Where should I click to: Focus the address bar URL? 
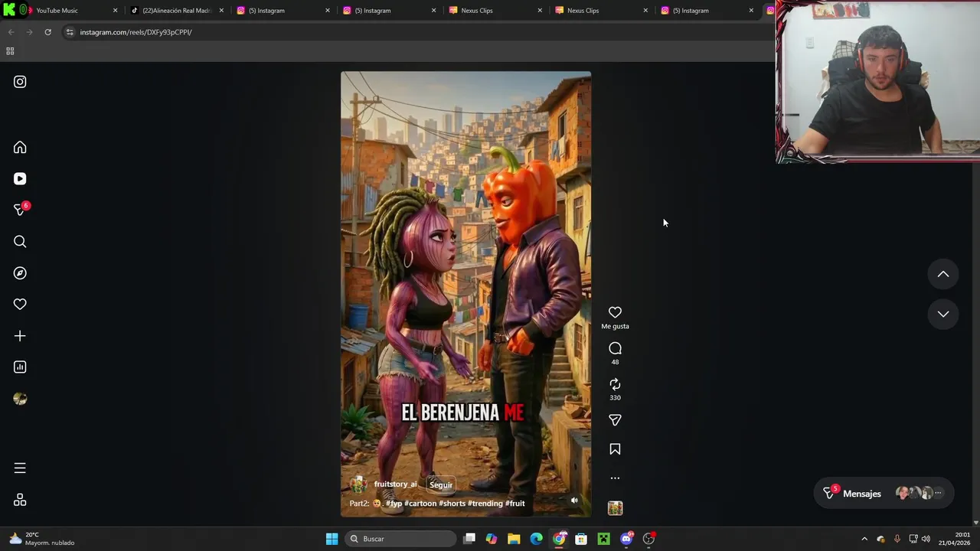point(136,32)
